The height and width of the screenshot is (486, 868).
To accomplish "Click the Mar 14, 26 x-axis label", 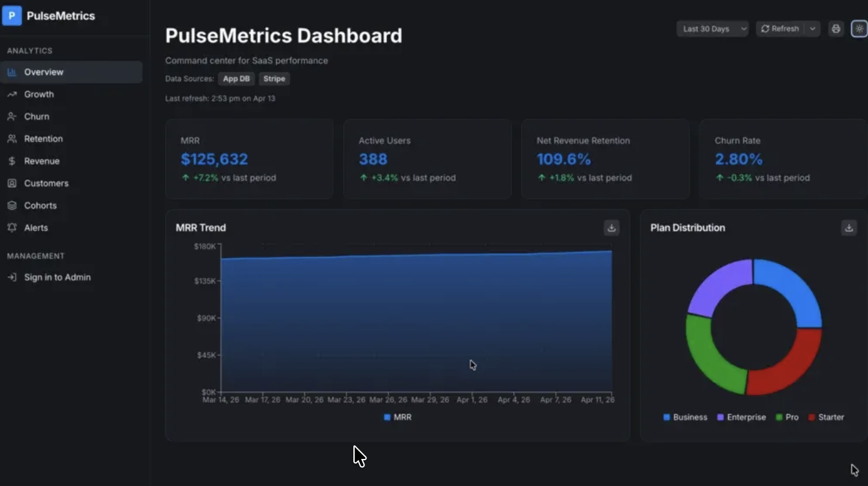I will [x=221, y=400].
